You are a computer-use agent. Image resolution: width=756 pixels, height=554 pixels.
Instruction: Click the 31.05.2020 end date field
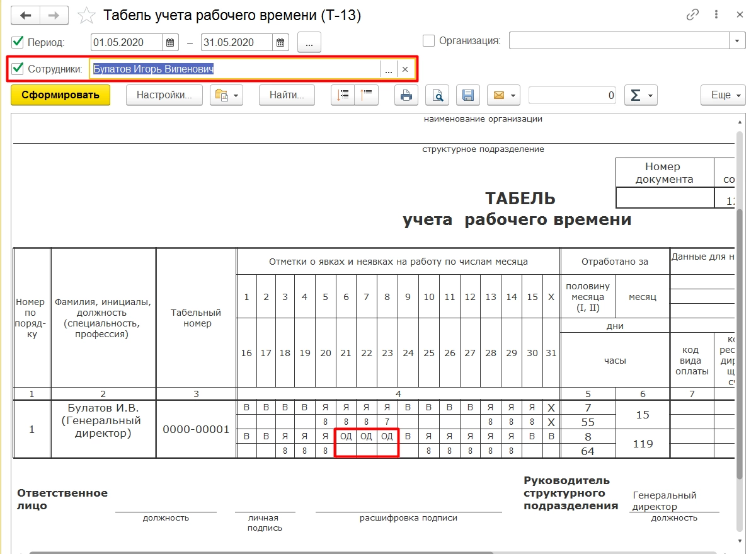click(x=237, y=43)
